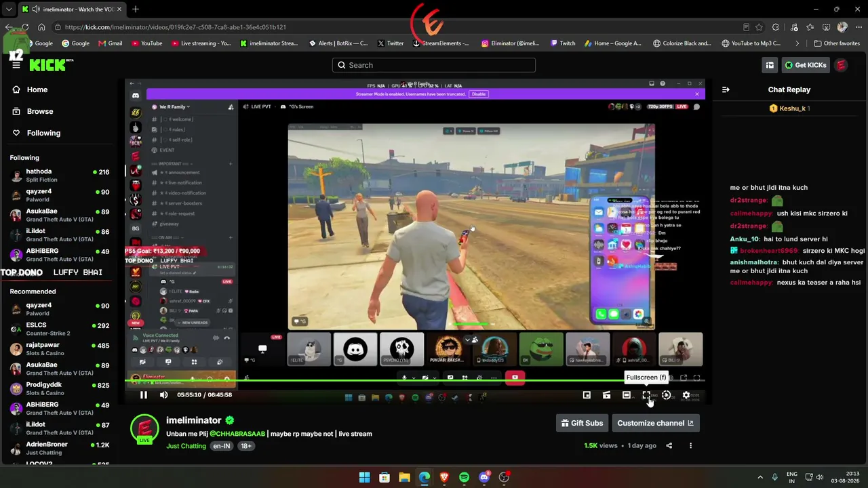Select the imeliminator Kick browser tab

point(71,9)
